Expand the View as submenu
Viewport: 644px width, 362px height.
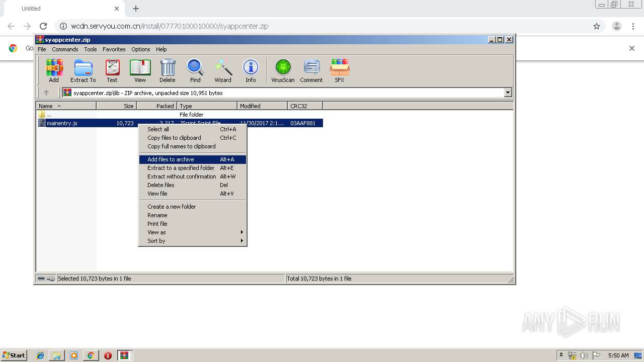point(193,232)
